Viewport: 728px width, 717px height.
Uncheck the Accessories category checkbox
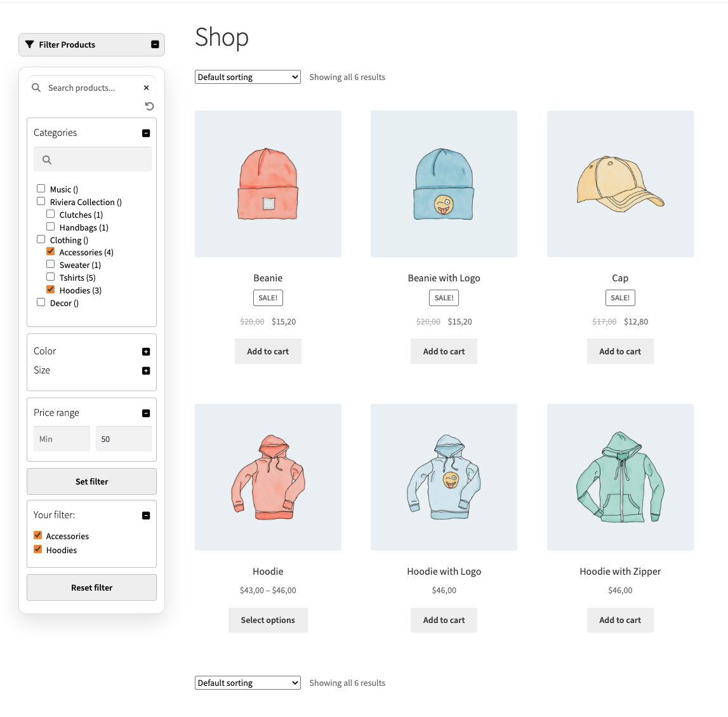coord(51,251)
